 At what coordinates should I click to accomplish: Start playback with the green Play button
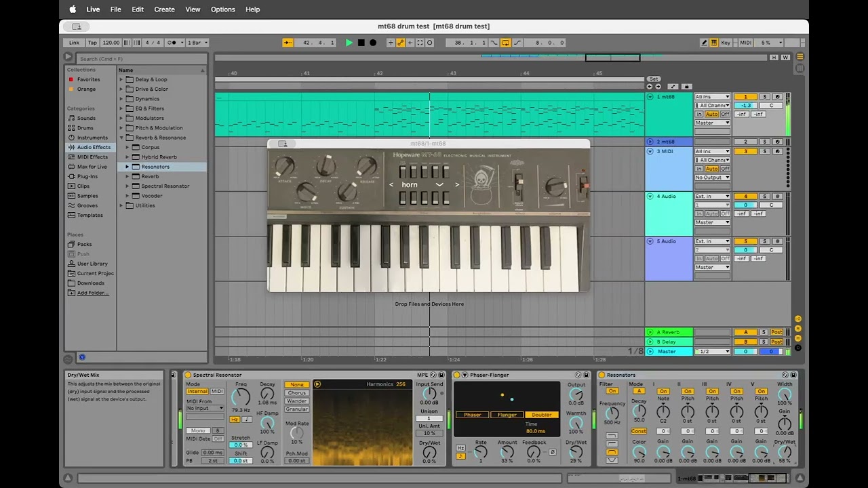[349, 43]
